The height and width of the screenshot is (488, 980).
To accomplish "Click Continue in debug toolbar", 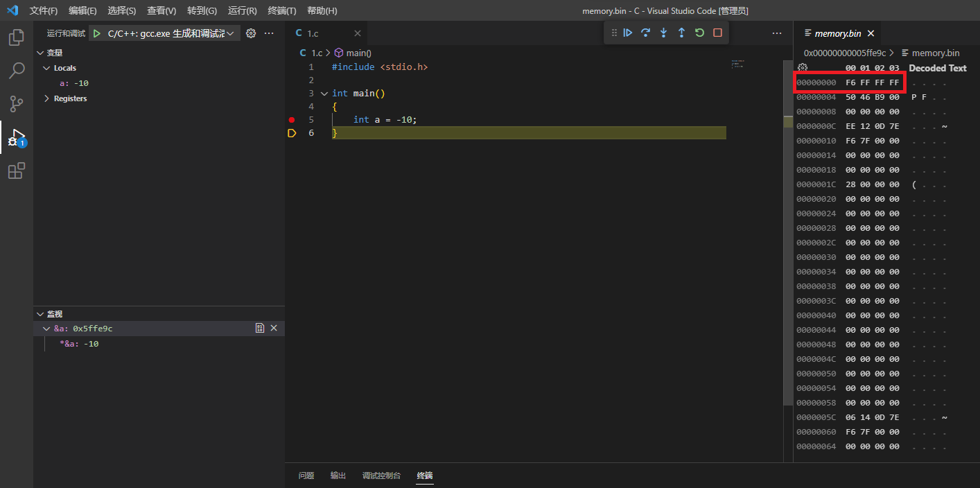I will point(628,33).
